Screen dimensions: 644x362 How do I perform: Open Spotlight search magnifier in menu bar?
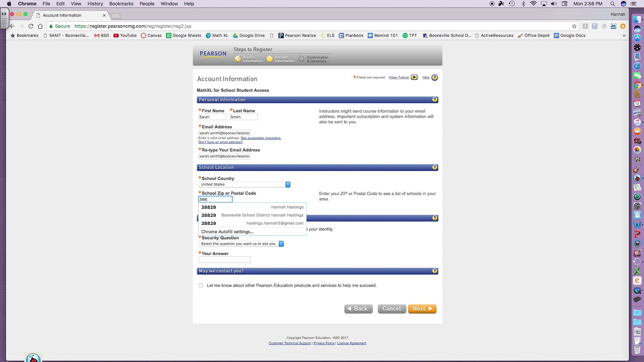(612, 4)
